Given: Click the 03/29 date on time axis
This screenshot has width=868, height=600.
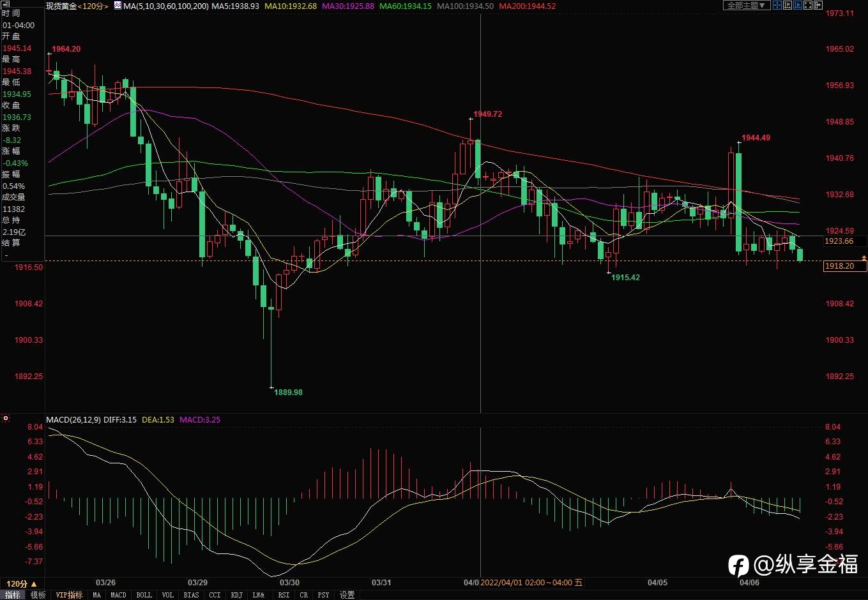Looking at the screenshot, I should (198, 582).
